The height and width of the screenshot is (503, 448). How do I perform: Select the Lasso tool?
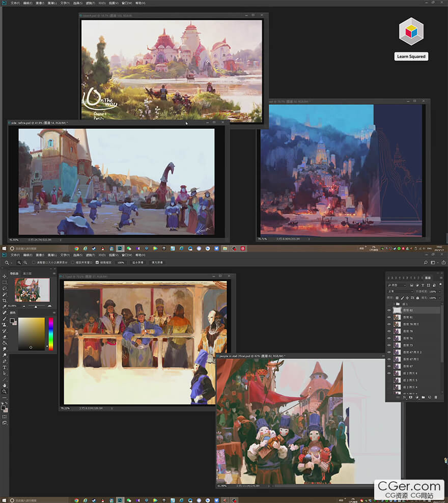click(5, 288)
